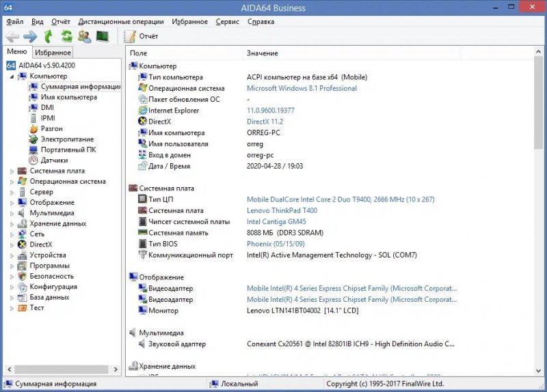Click the blue Forward arrow icon
The image size is (547, 392).
30,36
